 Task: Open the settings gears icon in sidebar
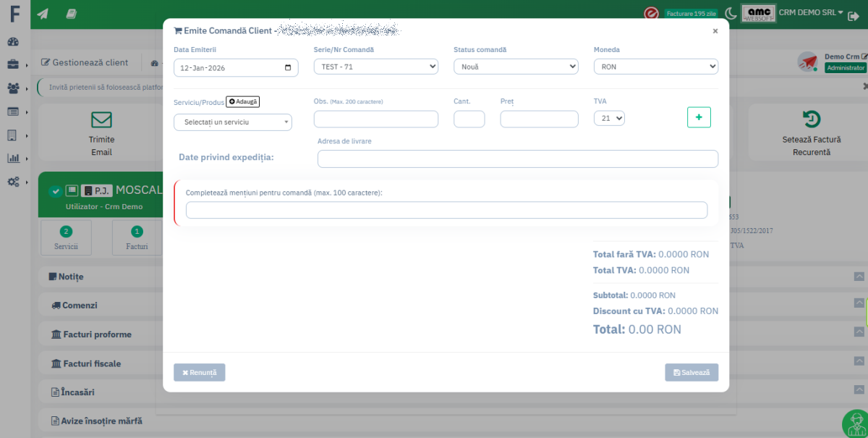click(14, 182)
